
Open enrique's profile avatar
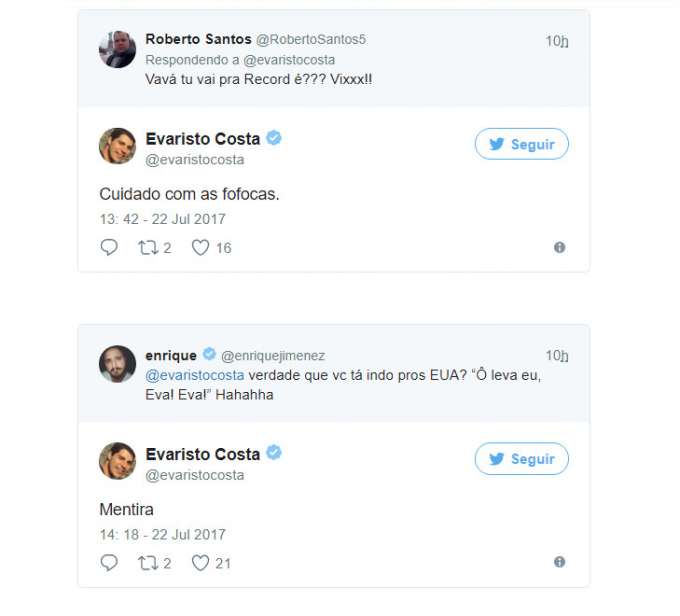(117, 364)
